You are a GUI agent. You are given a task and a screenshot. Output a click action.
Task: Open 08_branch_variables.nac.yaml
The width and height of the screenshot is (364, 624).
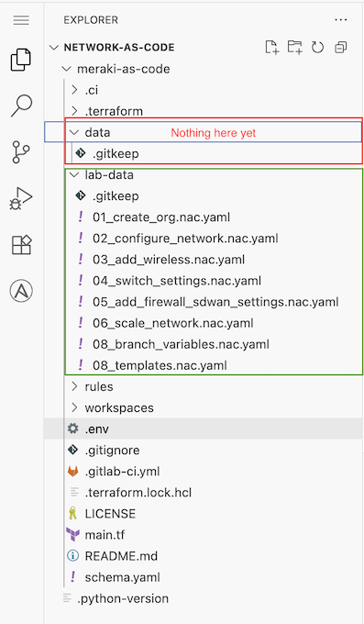[x=181, y=344]
